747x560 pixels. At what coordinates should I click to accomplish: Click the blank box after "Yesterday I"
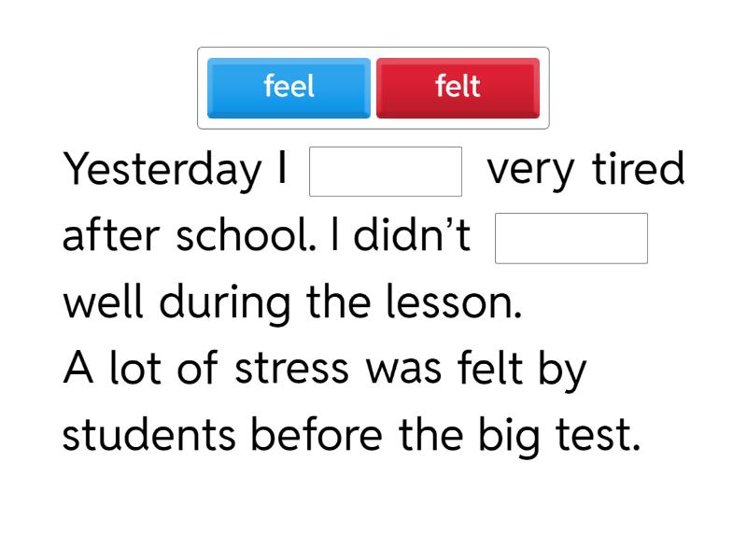[x=386, y=172]
